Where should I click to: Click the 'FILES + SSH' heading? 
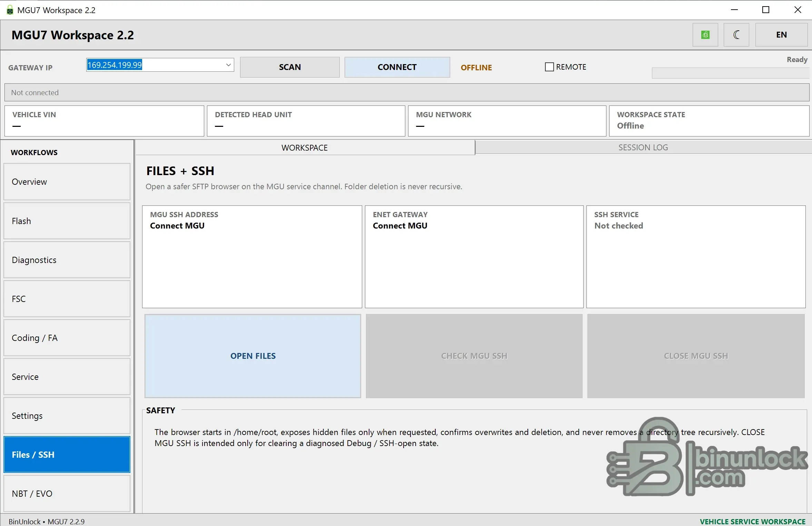(180, 171)
